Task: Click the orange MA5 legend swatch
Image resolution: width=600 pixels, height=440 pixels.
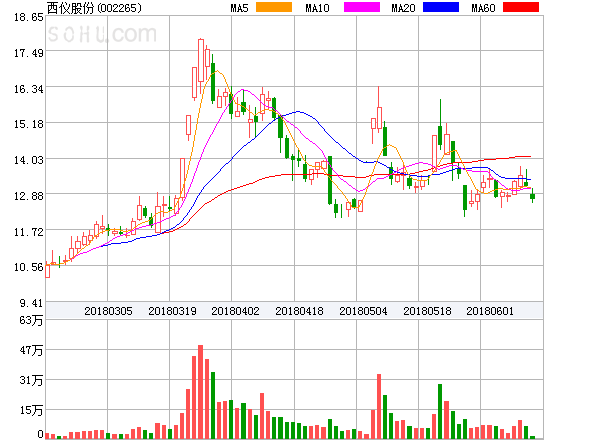Action: pyautogui.click(x=274, y=7)
